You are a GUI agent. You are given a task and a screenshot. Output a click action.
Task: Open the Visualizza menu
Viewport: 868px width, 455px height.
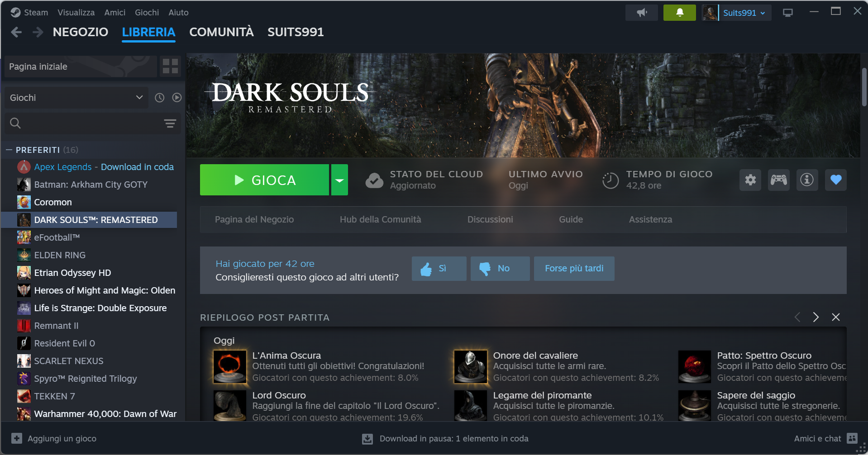[x=76, y=13]
